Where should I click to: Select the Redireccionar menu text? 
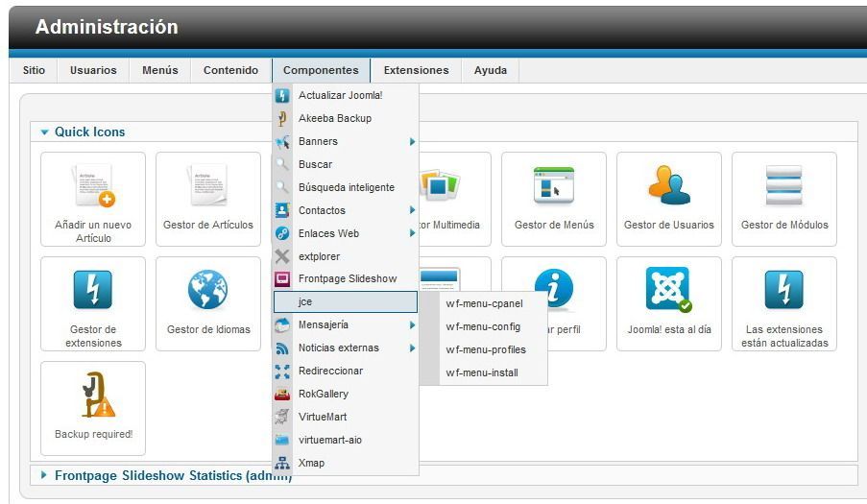[x=330, y=371]
